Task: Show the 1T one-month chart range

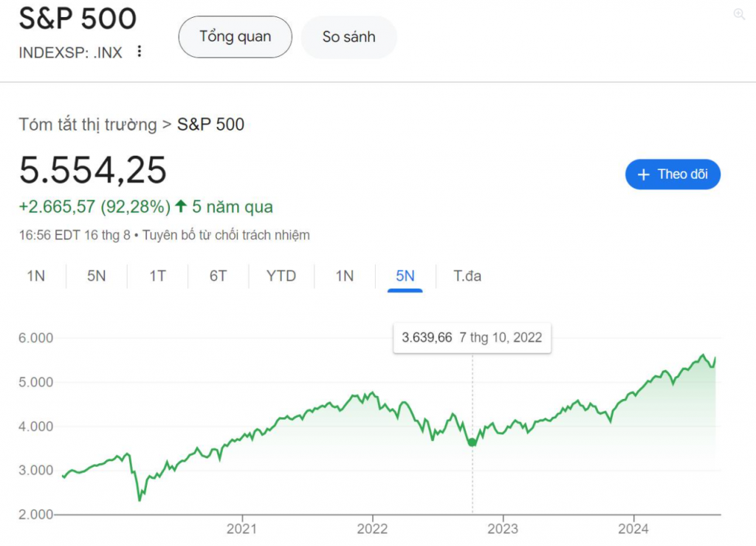Action: (157, 276)
